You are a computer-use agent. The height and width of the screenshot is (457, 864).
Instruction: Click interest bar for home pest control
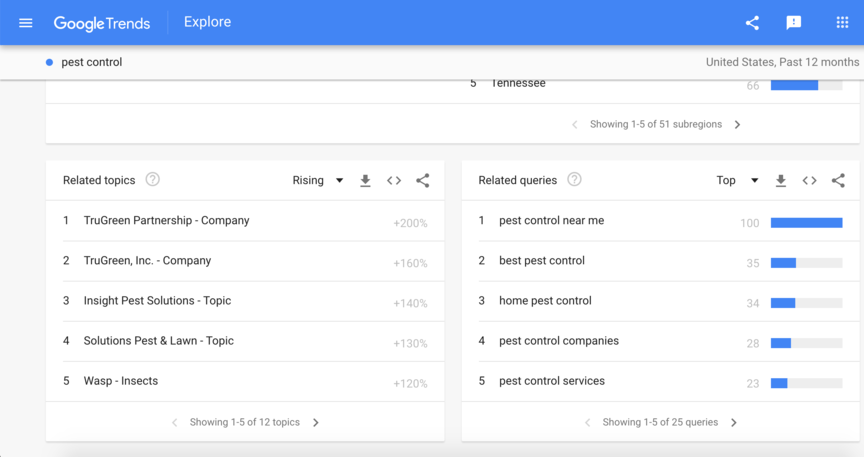[x=807, y=303]
